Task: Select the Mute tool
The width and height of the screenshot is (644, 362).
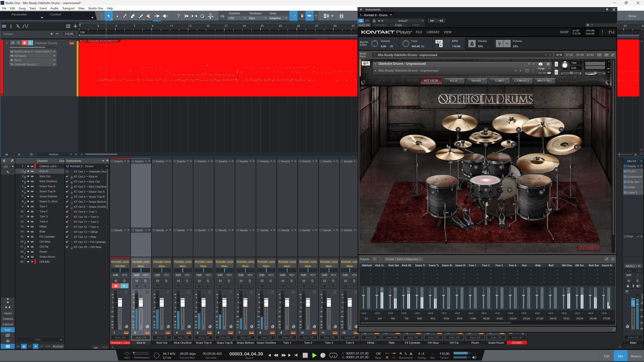Action: tap(149, 16)
